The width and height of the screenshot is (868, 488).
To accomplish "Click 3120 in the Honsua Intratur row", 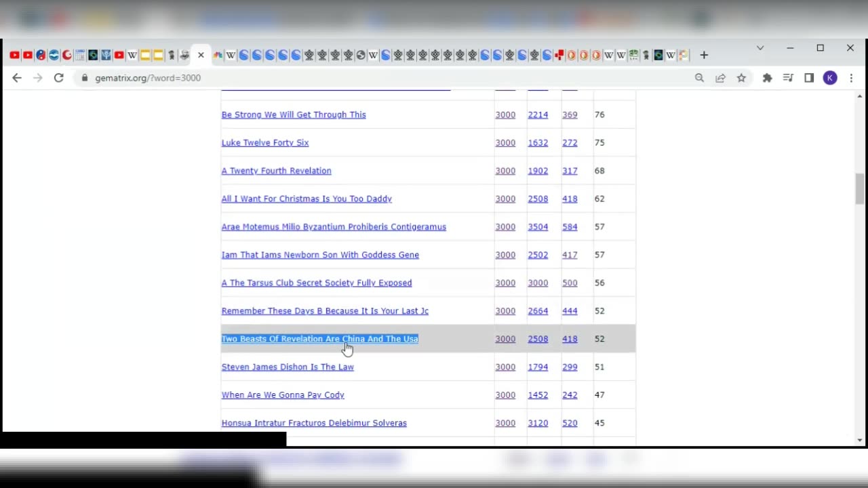I will pyautogui.click(x=538, y=423).
